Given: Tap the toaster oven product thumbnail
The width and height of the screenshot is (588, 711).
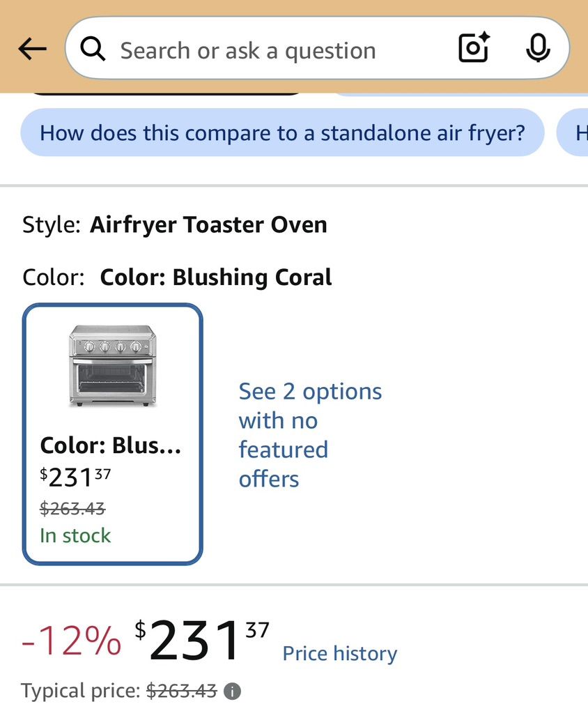Looking at the screenshot, I should pyautogui.click(x=112, y=365).
